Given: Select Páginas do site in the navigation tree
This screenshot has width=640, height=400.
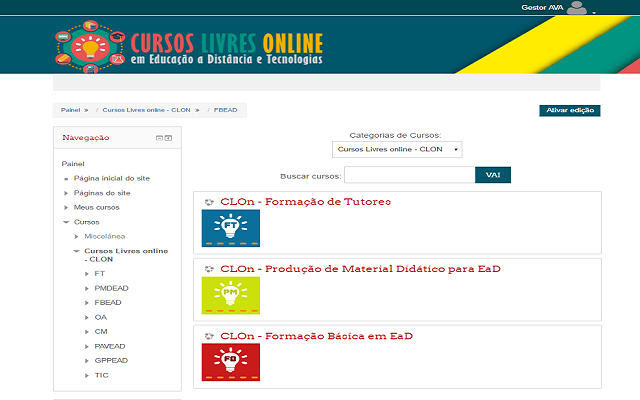Looking at the screenshot, I should 102,193.
